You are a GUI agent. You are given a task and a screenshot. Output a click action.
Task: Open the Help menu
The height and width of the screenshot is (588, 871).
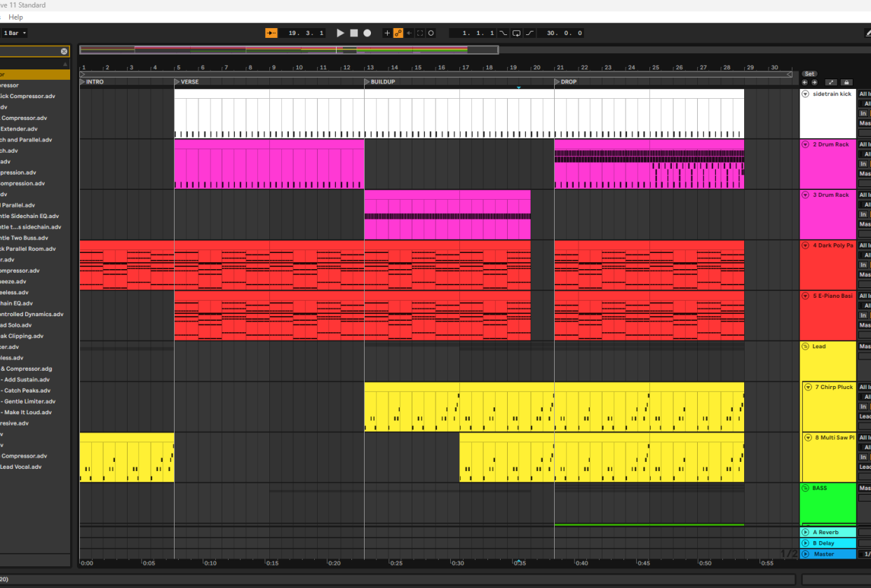pyautogui.click(x=15, y=17)
